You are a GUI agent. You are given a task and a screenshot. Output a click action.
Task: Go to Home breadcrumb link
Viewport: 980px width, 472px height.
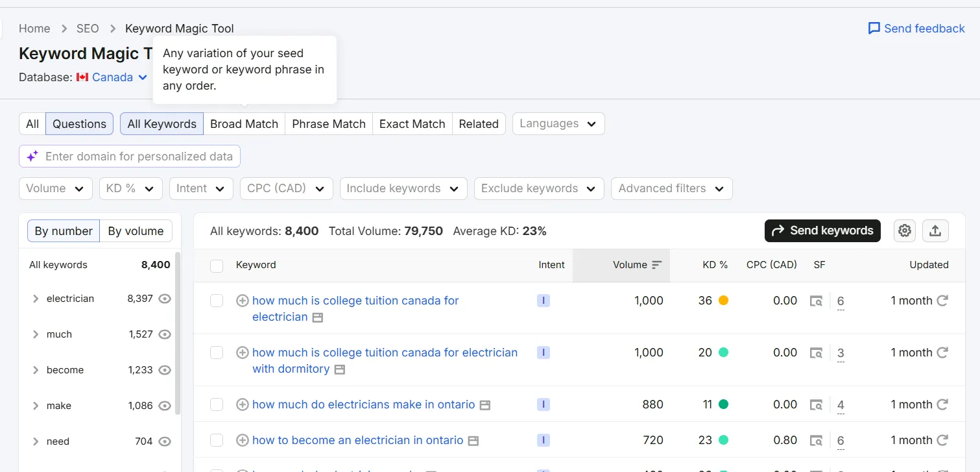[x=34, y=29]
